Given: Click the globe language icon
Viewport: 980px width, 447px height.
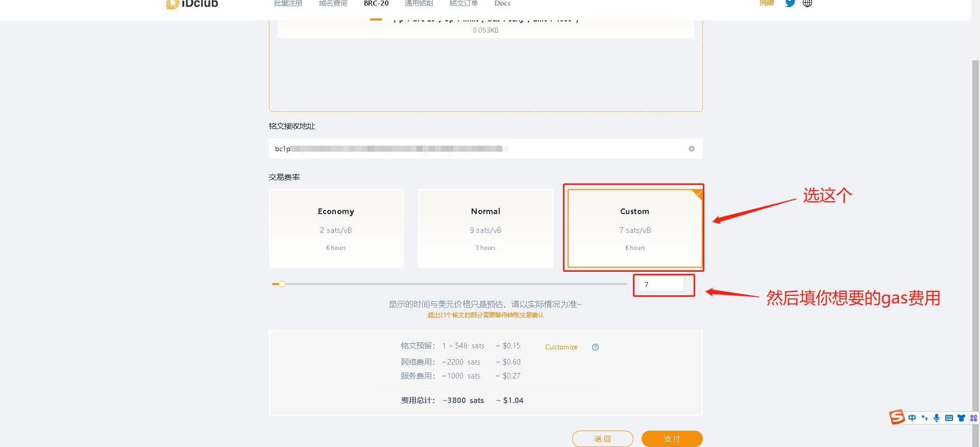Looking at the screenshot, I should coord(807,4).
